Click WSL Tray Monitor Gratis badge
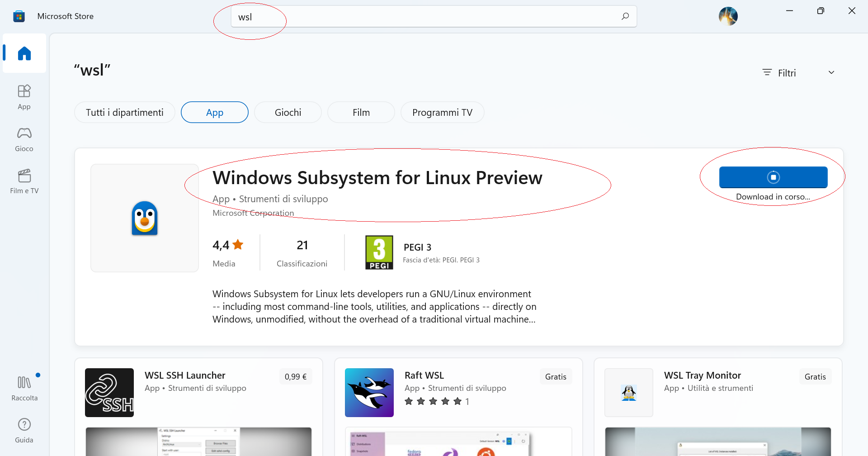Viewport: 868px width, 456px height. click(815, 376)
